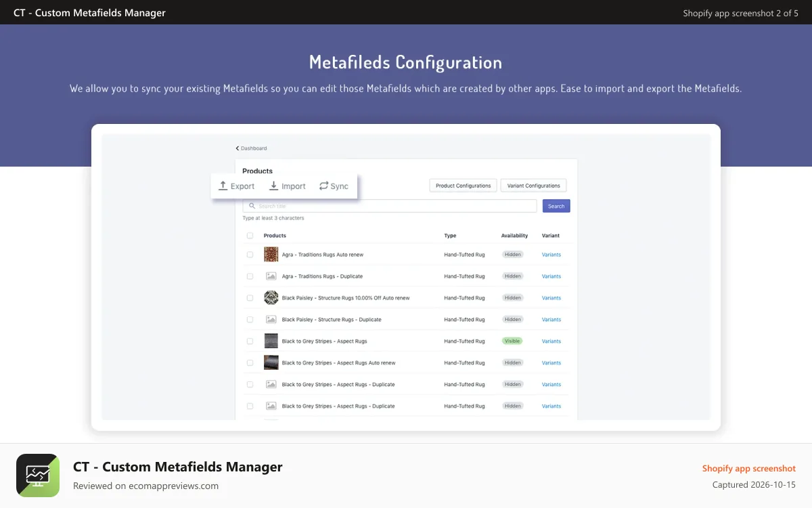
Task: Check Black Paisley 10.00% Off Auto renew row
Action: (x=250, y=298)
